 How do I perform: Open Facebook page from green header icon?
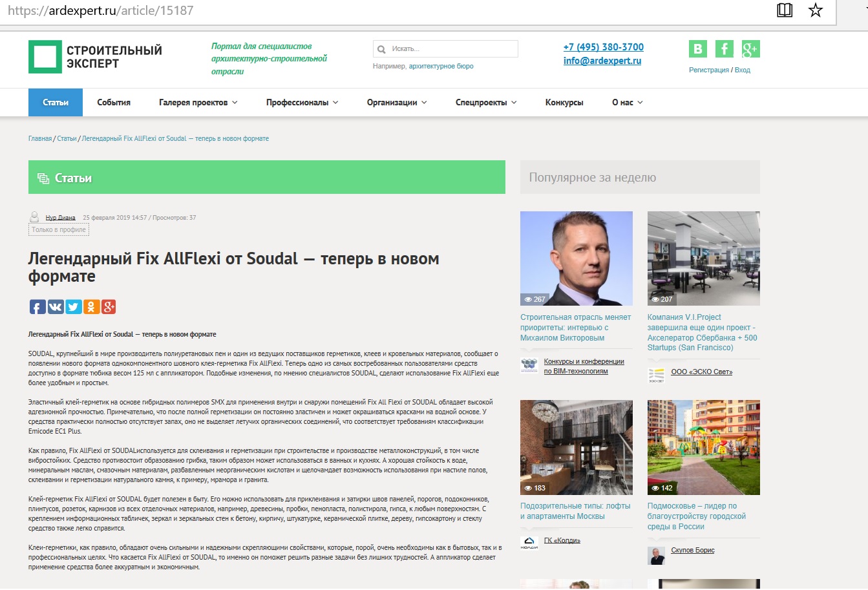tap(724, 49)
